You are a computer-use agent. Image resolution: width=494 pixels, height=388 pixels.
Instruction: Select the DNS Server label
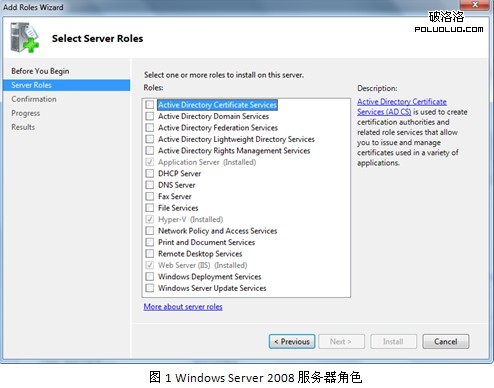pos(176,185)
